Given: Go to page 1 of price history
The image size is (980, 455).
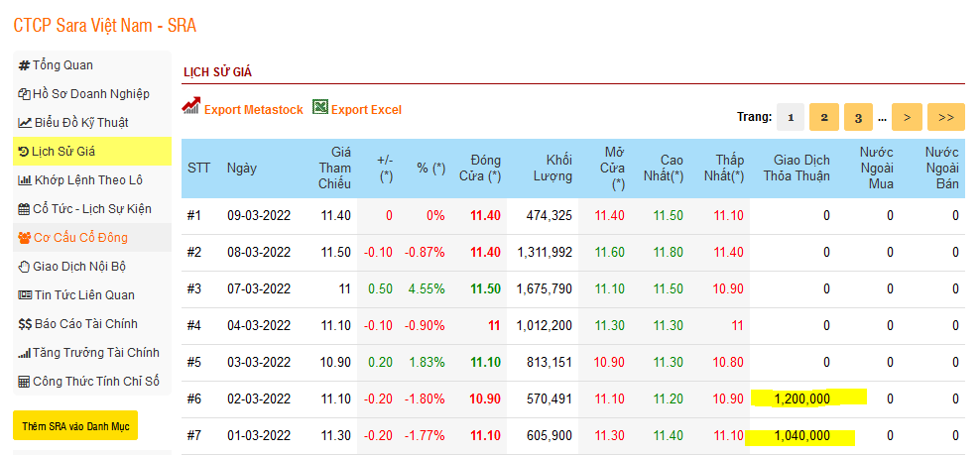Looking at the screenshot, I should coord(791,118).
